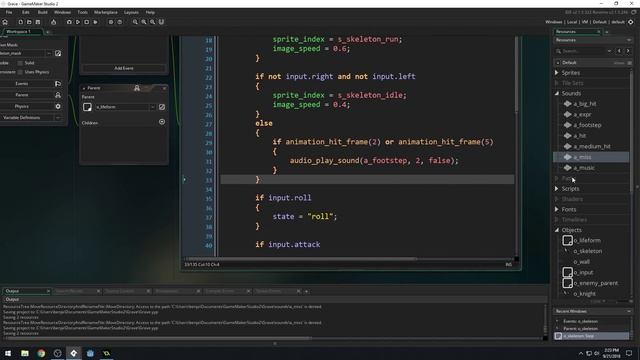Open the File menu
Image resolution: width=640 pixels, height=360 pixels.
click(9, 12)
